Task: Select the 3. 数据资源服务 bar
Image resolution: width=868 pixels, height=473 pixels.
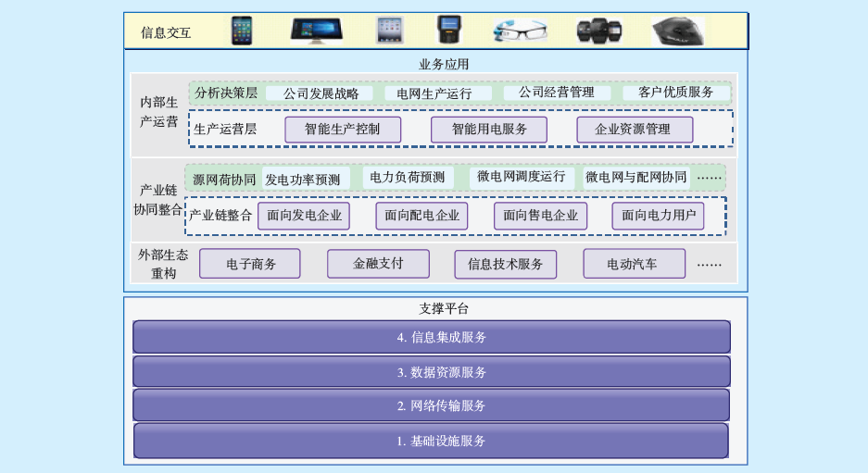Action: click(x=432, y=372)
